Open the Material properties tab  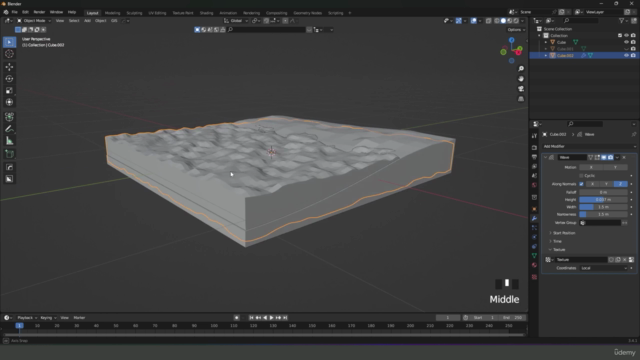pyautogui.click(x=534, y=265)
